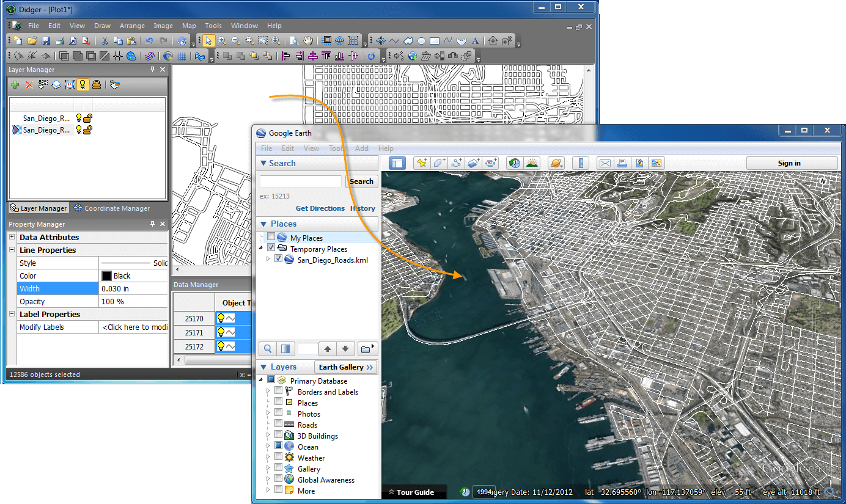The height and width of the screenshot is (504, 846).
Task: Click Print icon in Didger toolbar
Action: point(59,41)
